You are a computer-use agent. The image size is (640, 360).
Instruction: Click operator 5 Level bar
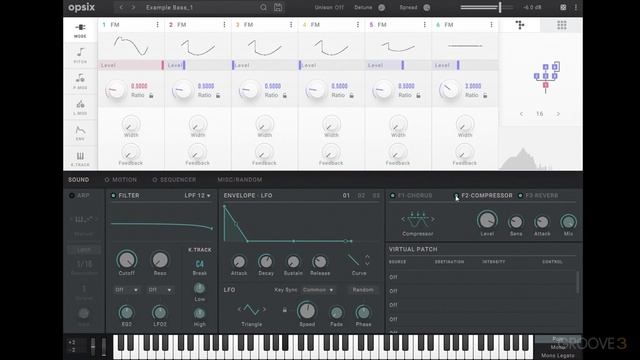(x=398, y=65)
